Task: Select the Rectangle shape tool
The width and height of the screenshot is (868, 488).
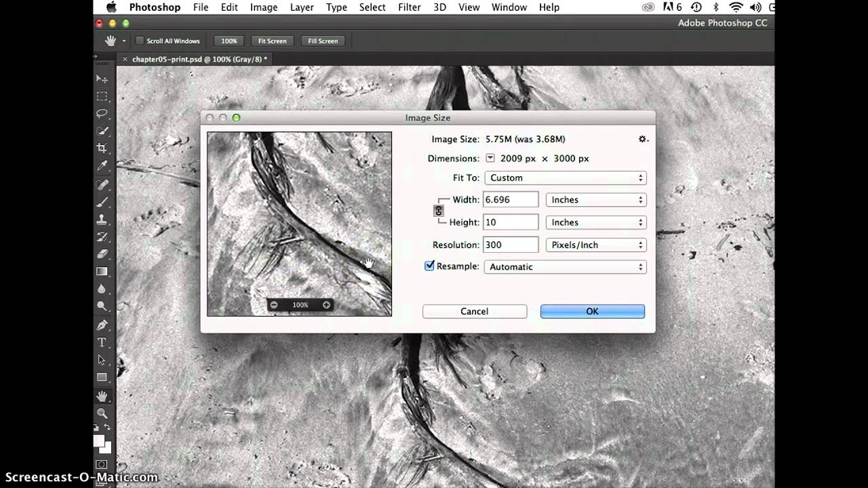Action: (102, 377)
